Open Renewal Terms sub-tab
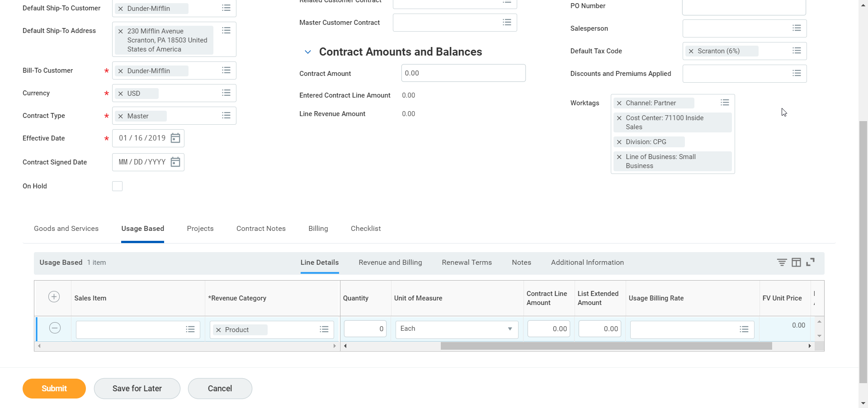 (x=467, y=263)
